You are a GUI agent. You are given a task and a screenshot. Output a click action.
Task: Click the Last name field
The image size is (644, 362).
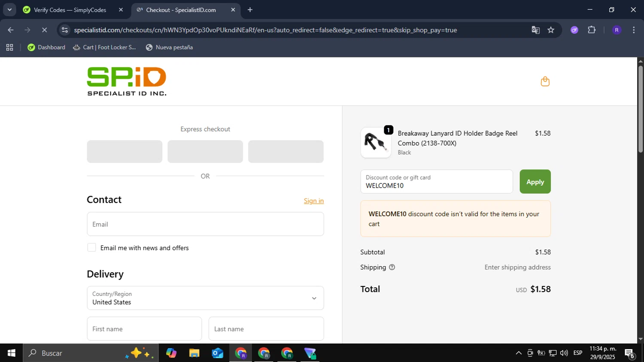[x=266, y=329]
